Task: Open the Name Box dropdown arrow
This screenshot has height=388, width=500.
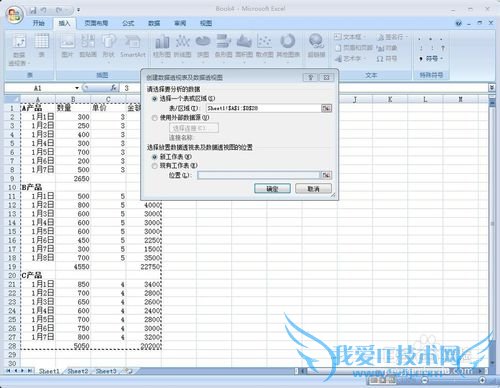Action: coord(77,88)
